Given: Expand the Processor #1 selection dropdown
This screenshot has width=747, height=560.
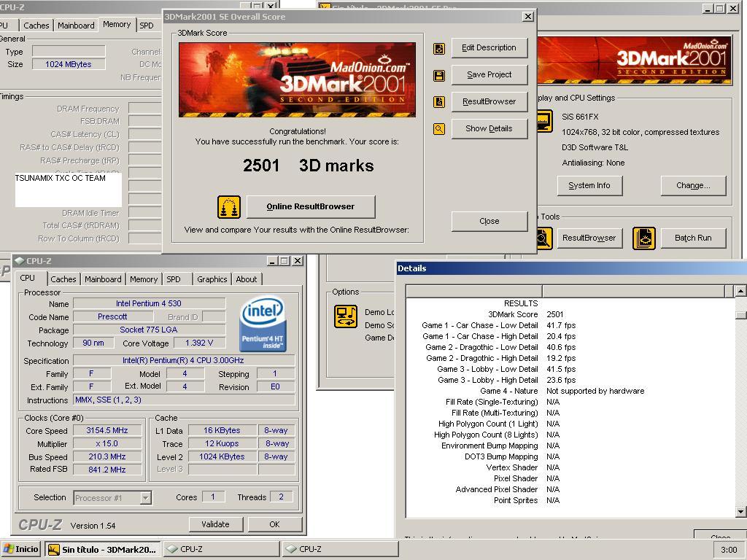Looking at the screenshot, I should click(146, 498).
